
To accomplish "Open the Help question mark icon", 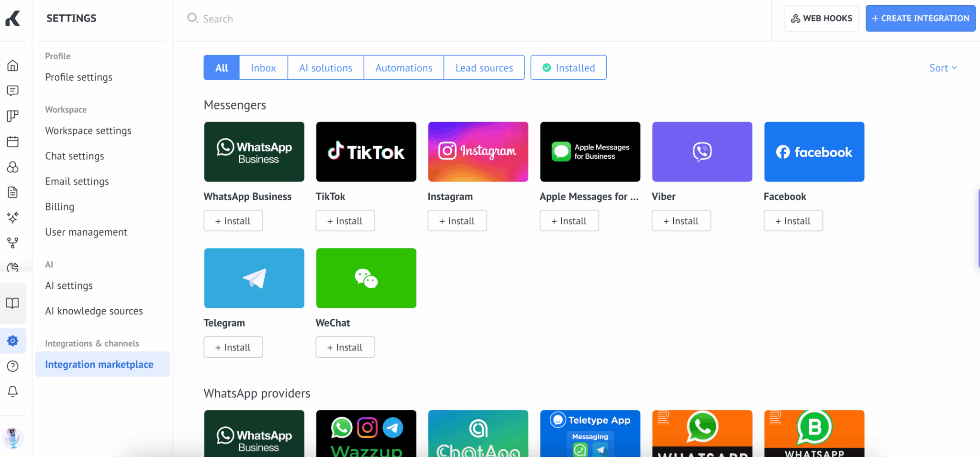I will [x=13, y=366].
